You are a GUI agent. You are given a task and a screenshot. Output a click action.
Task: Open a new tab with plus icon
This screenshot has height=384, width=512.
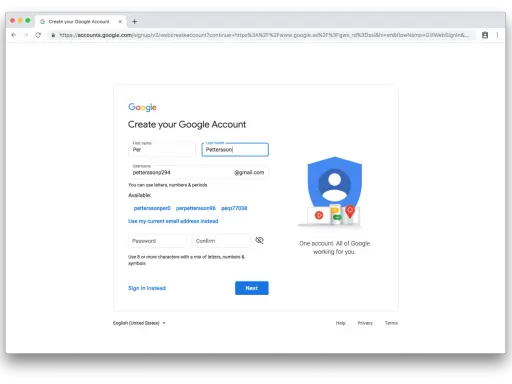[x=134, y=22]
